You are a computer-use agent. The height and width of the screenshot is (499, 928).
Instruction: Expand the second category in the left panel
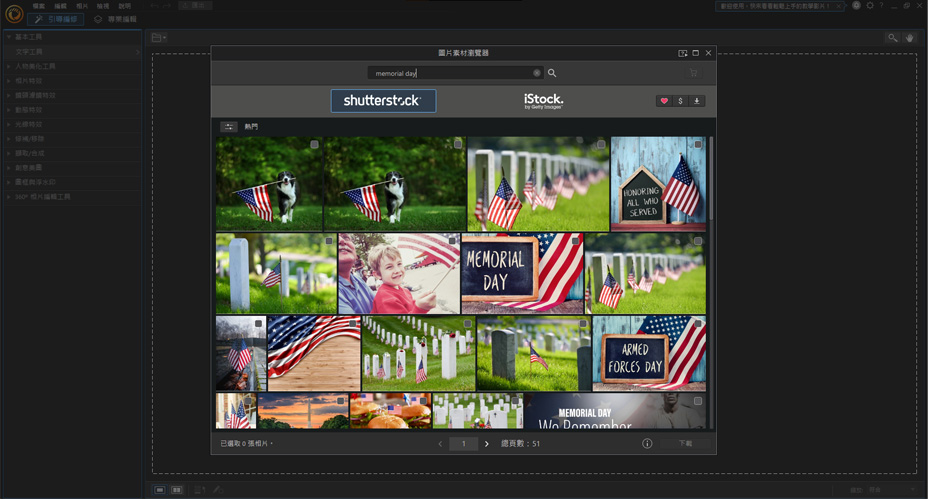point(9,66)
